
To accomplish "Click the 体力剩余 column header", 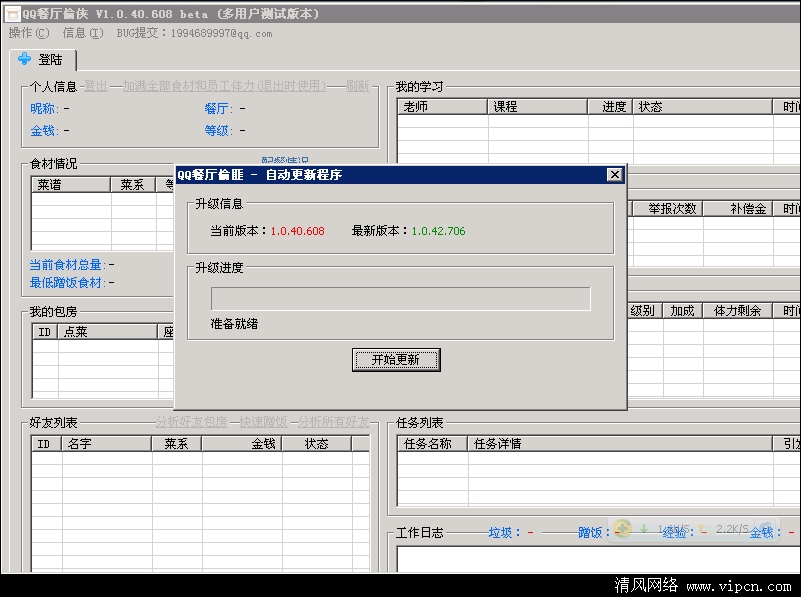I will click(x=738, y=311).
